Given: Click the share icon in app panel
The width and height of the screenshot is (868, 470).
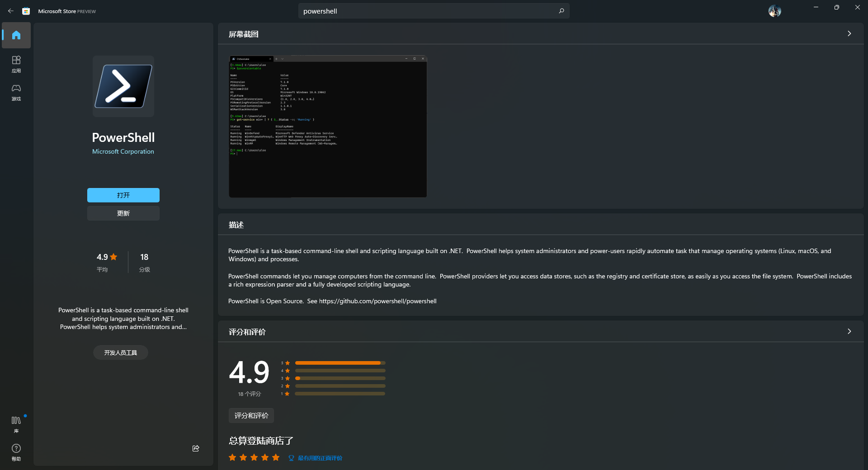Looking at the screenshot, I should (196, 448).
